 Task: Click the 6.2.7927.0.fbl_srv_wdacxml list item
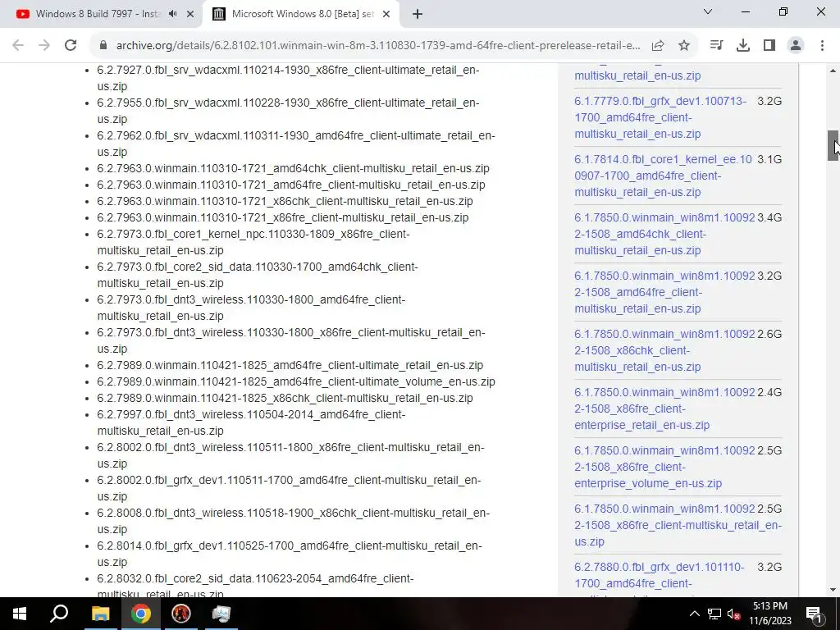click(x=288, y=78)
